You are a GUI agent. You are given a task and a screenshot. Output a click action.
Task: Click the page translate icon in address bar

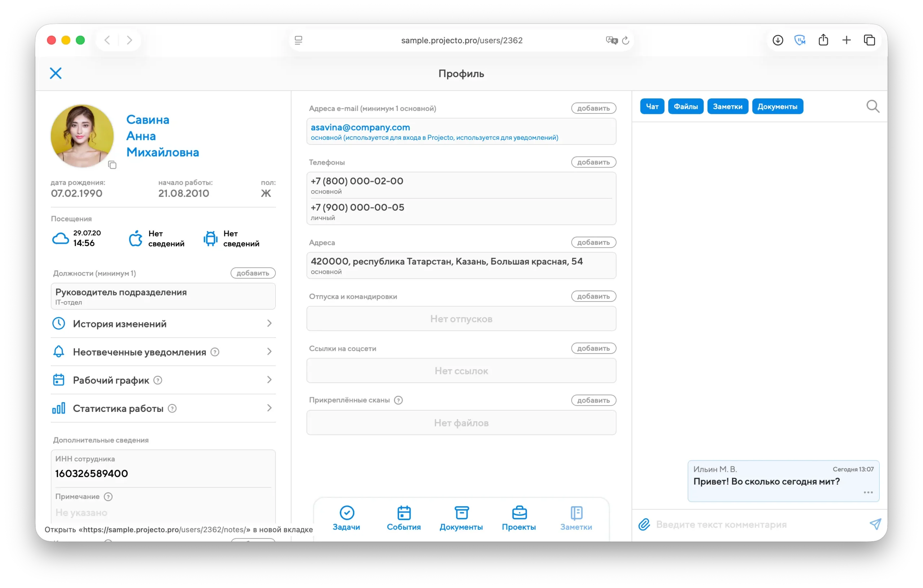coord(611,40)
